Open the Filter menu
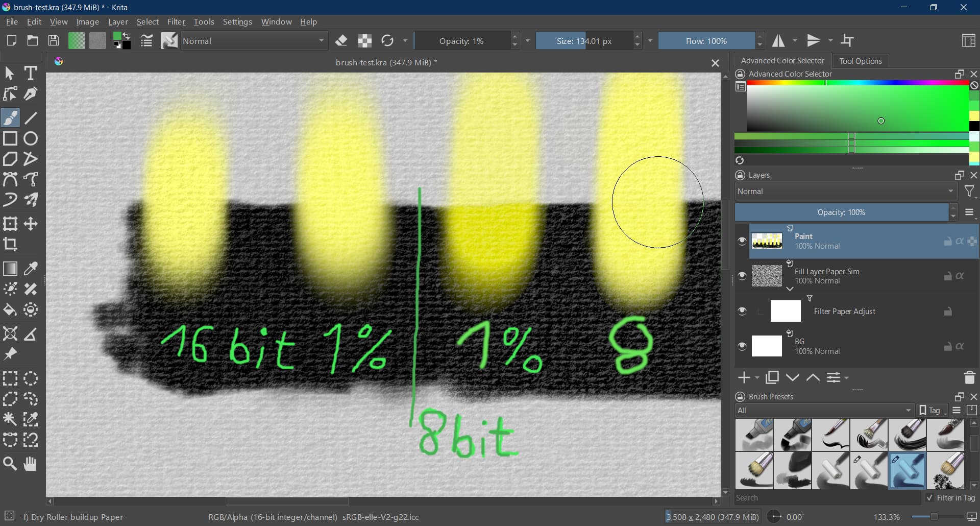This screenshot has height=526, width=980. tap(176, 22)
